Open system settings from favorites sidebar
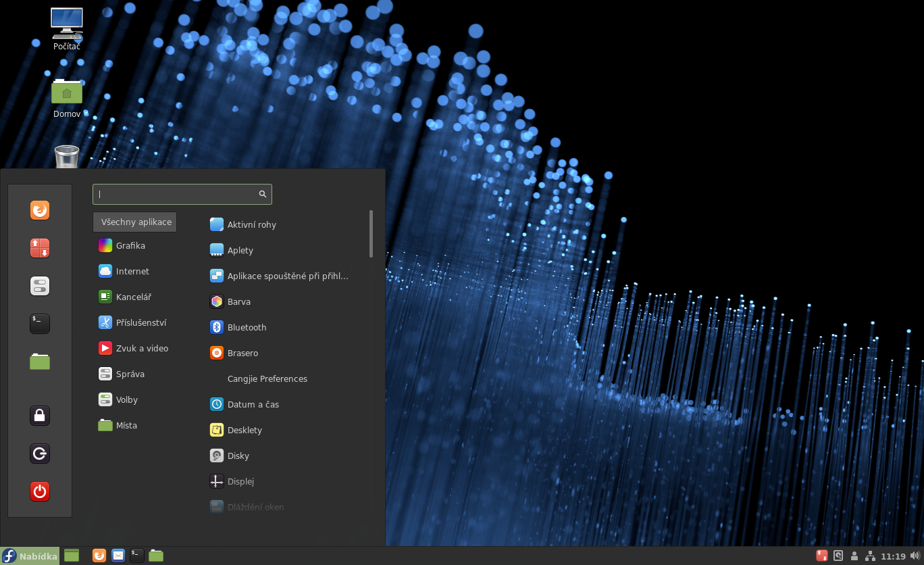The width and height of the screenshot is (924, 565). [40, 286]
